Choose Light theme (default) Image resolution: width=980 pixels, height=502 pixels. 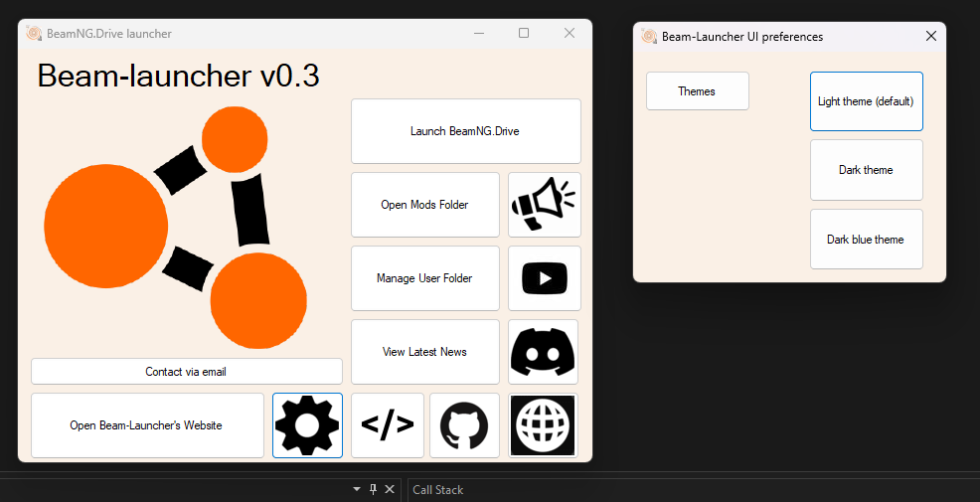pos(867,101)
